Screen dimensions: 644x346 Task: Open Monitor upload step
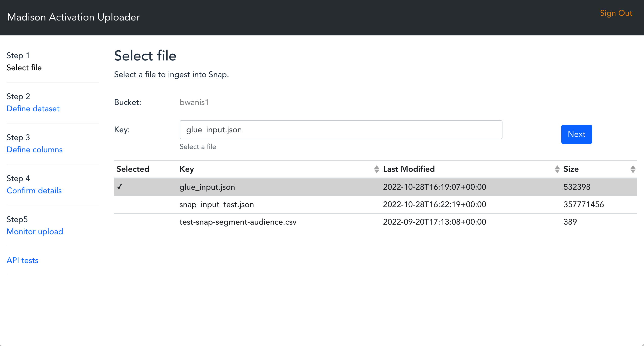[35, 231]
